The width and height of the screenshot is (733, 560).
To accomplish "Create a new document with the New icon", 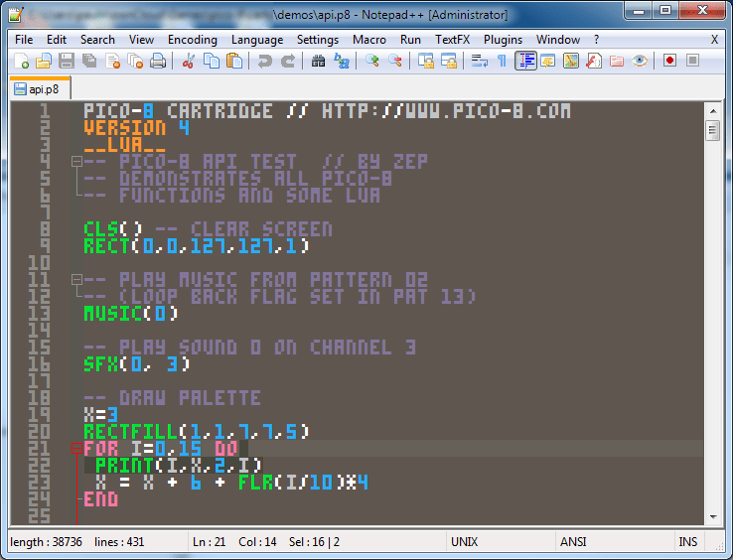I will coord(22,61).
